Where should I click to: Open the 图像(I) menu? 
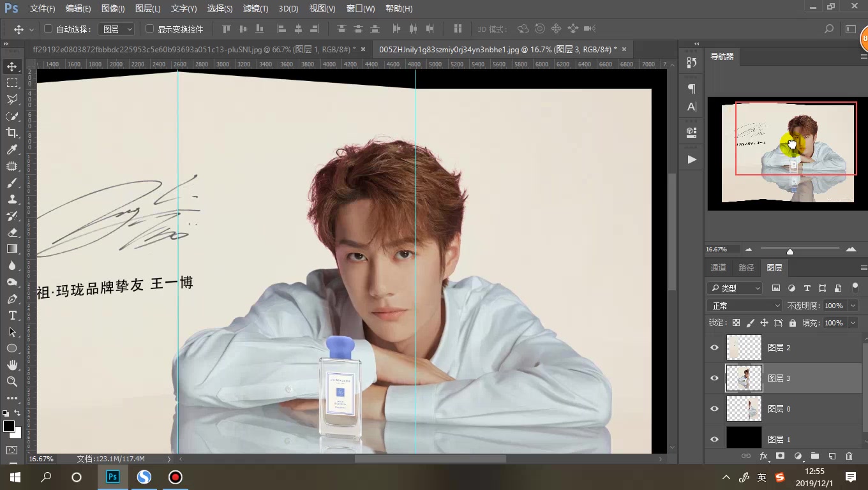click(x=113, y=8)
